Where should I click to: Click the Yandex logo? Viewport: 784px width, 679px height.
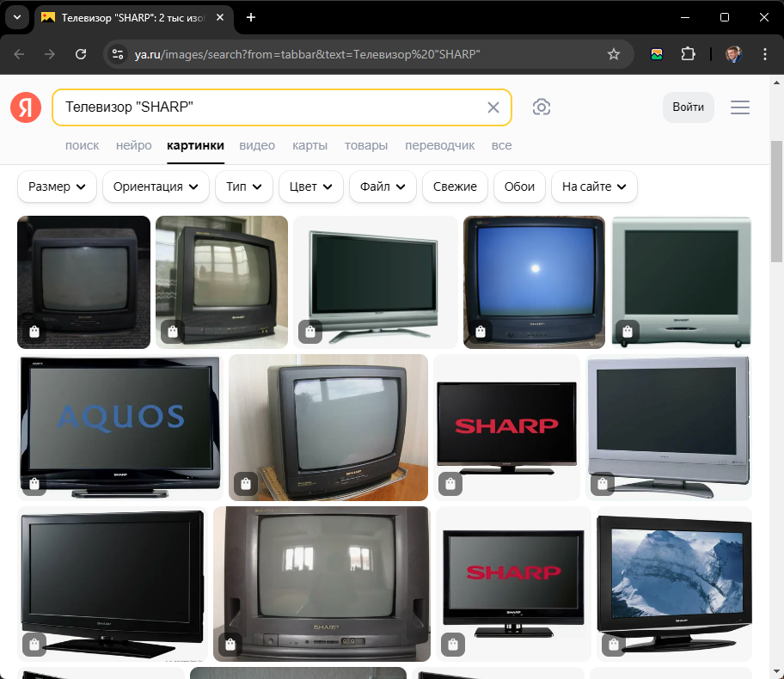click(25, 107)
